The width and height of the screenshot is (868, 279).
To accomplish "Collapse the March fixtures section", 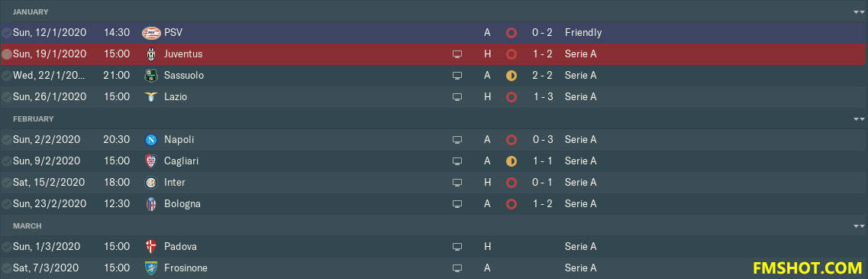I will (x=859, y=225).
